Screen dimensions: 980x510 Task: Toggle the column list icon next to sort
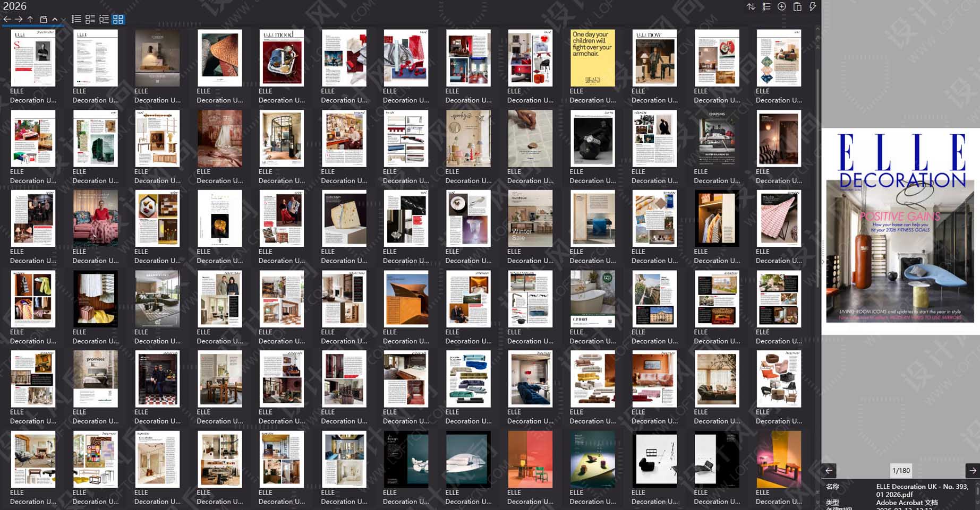pyautogui.click(x=766, y=6)
